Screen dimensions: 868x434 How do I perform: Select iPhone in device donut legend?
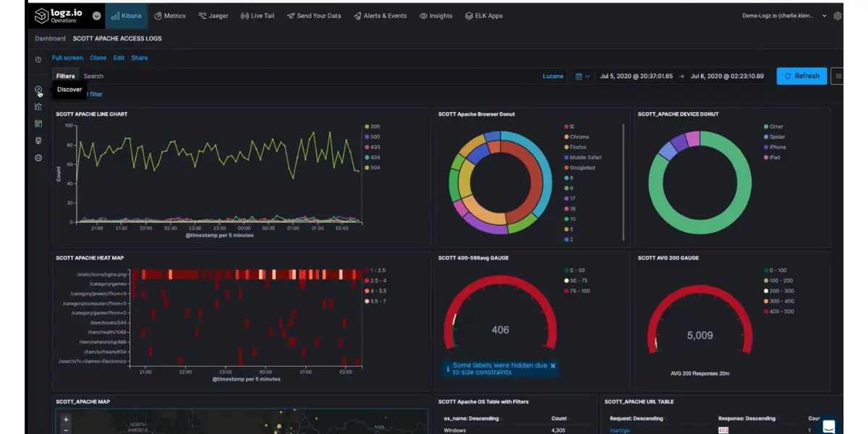click(x=775, y=147)
